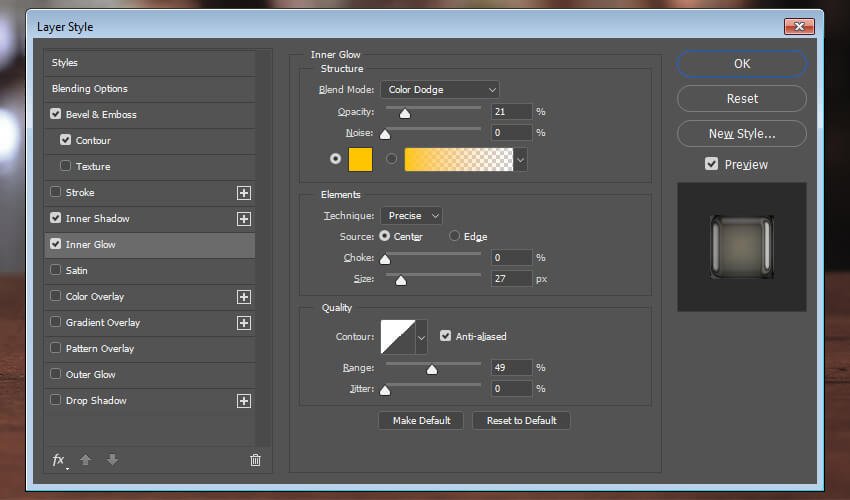Open the fx effects menu

tap(59, 460)
